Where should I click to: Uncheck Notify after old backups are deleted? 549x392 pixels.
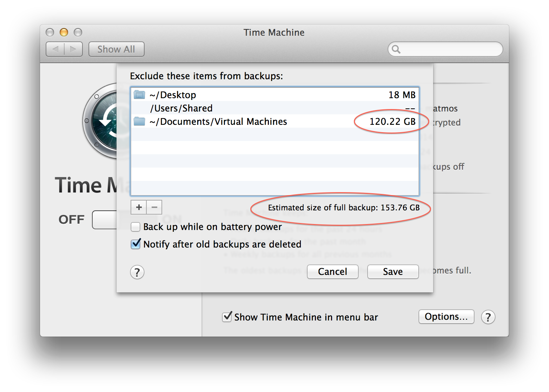coord(135,244)
